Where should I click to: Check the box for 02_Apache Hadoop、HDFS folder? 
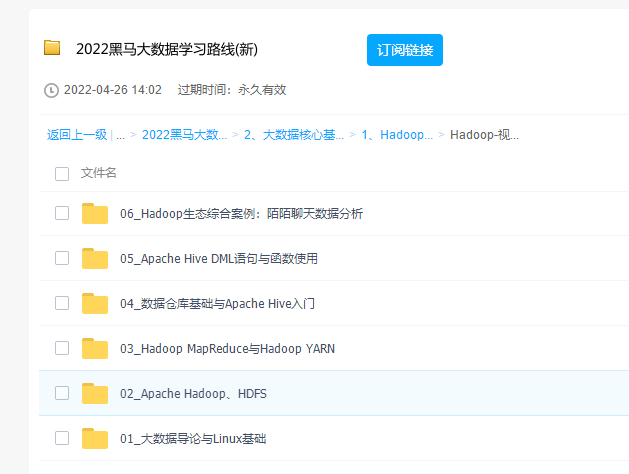coord(62,393)
